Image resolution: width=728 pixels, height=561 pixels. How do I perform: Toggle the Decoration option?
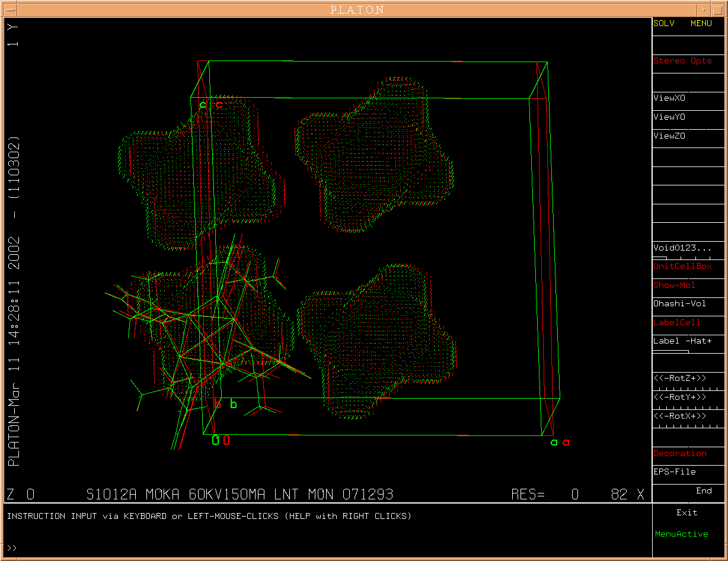[680, 454]
